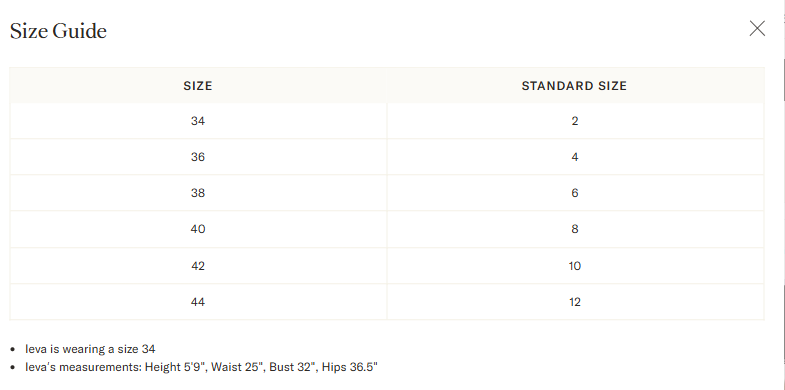The width and height of the screenshot is (785, 390).
Task: Click Ieva's measurements text line
Action: point(201,367)
